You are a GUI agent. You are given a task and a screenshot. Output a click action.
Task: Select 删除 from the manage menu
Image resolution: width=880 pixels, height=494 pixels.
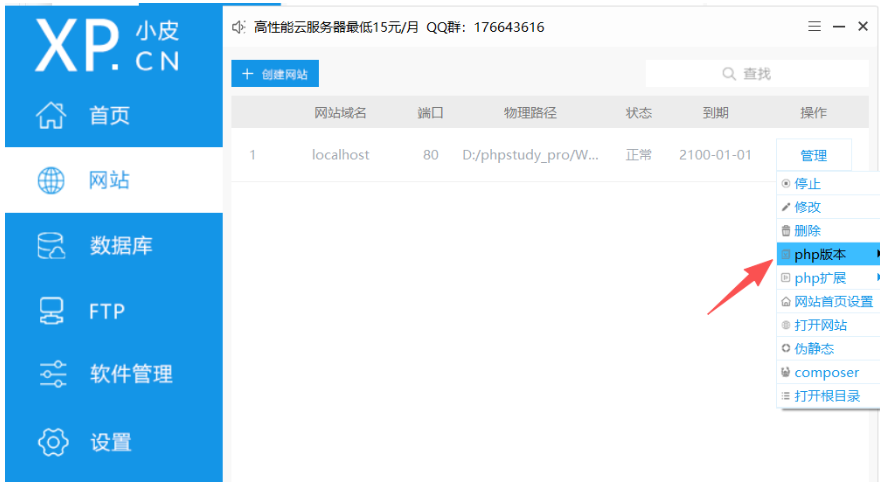[828, 230]
